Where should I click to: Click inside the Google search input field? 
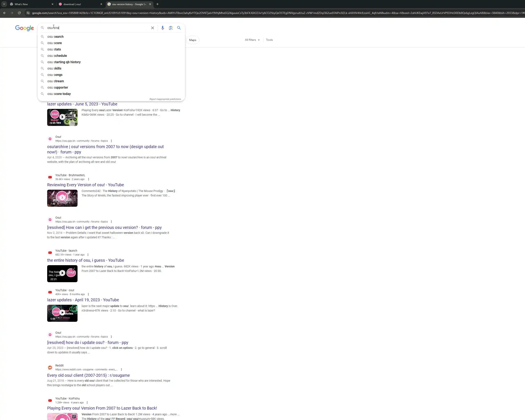click(97, 28)
